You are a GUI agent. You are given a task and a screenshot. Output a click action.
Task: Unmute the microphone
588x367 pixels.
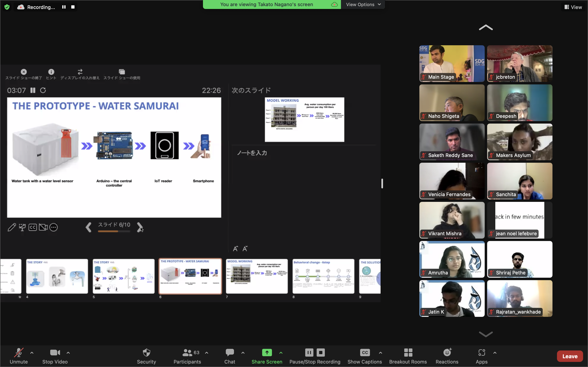pyautogui.click(x=19, y=353)
